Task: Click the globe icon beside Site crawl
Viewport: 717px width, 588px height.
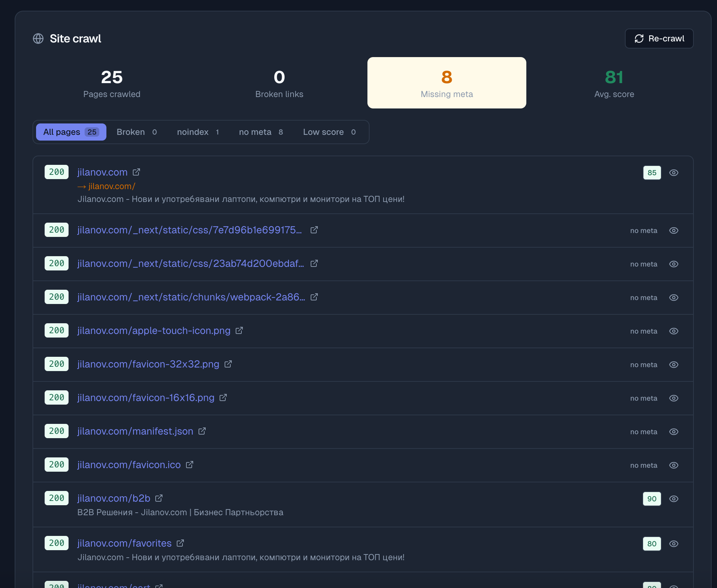Action: pos(38,39)
